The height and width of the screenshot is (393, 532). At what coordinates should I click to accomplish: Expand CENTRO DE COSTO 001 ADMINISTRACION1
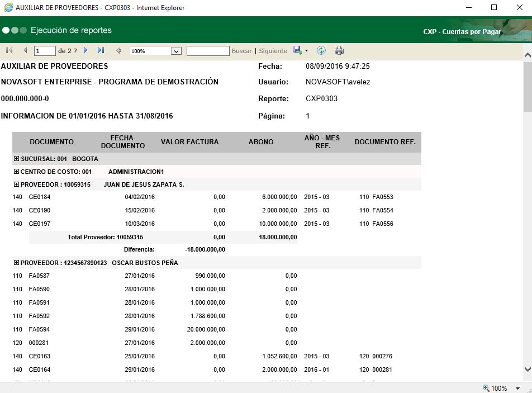[15, 172]
